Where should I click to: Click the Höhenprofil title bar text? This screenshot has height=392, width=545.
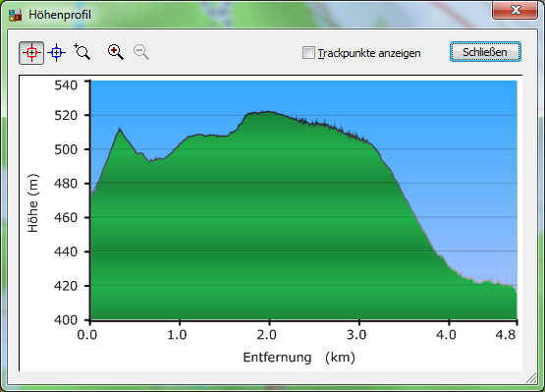(60, 15)
